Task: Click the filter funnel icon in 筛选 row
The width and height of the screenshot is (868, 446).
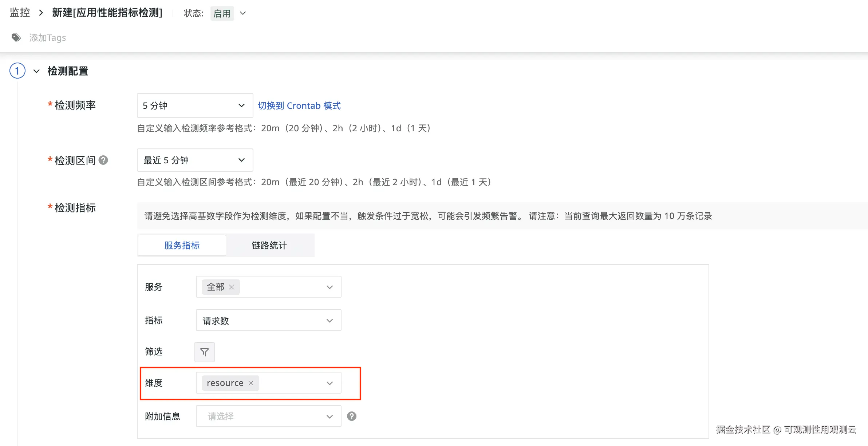Action: tap(205, 352)
